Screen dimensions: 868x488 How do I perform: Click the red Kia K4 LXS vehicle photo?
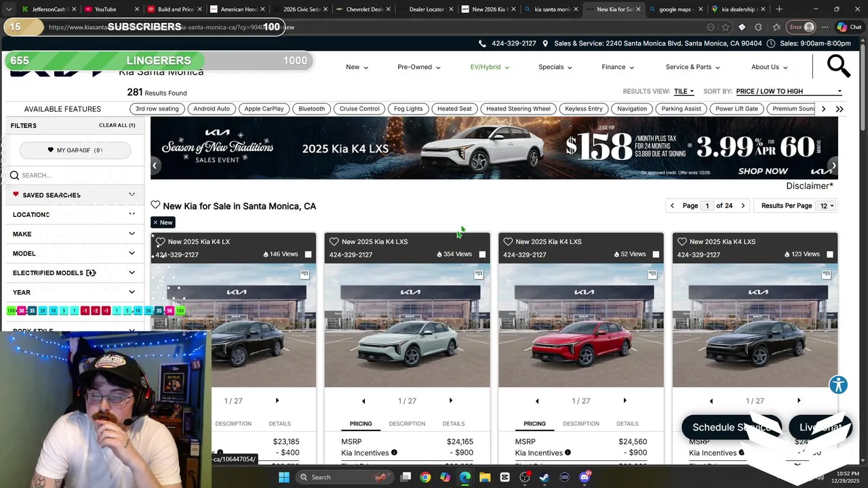point(581,325)
